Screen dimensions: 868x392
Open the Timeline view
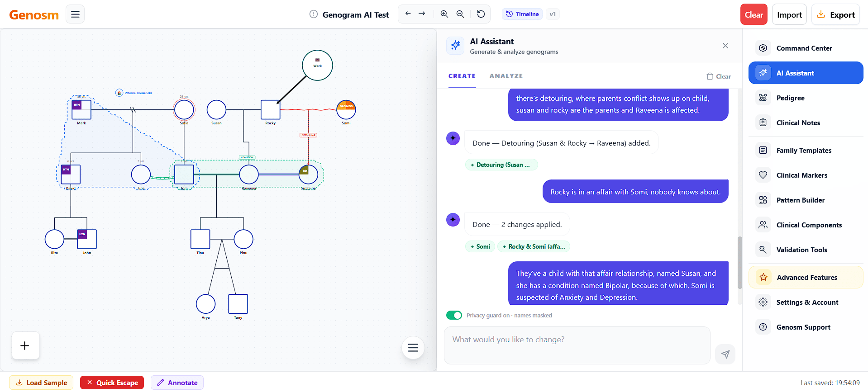(522, 14)
